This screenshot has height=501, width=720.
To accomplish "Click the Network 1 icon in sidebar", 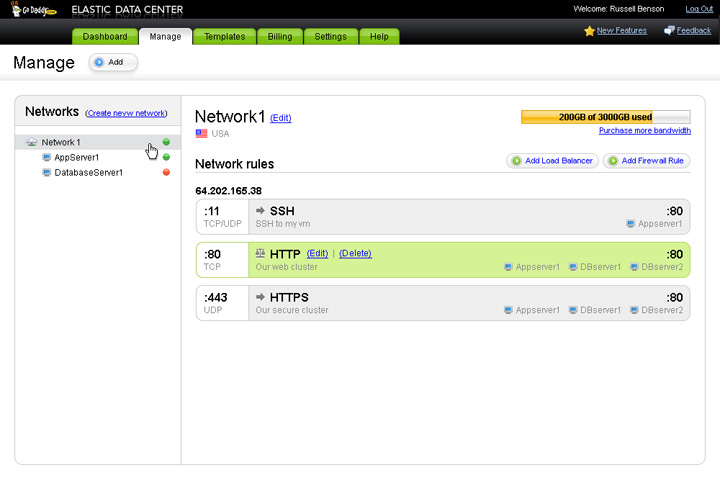I will [x=32, y=142].
